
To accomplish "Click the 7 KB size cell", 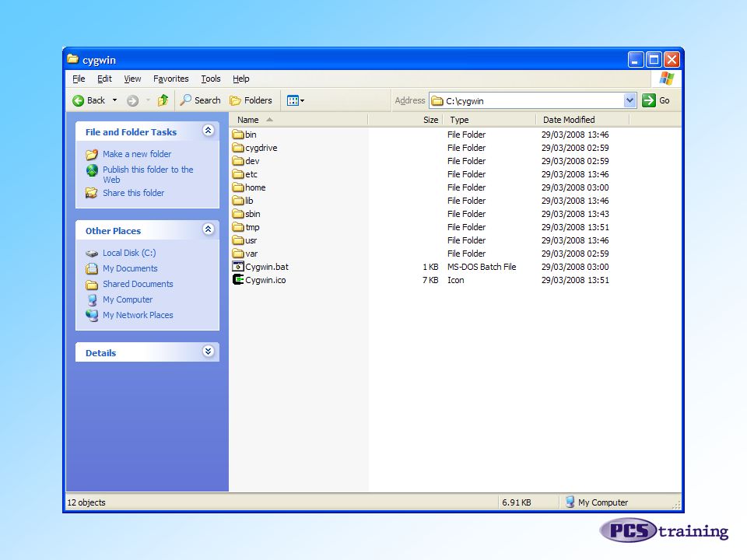I will (x=430, y=280).
